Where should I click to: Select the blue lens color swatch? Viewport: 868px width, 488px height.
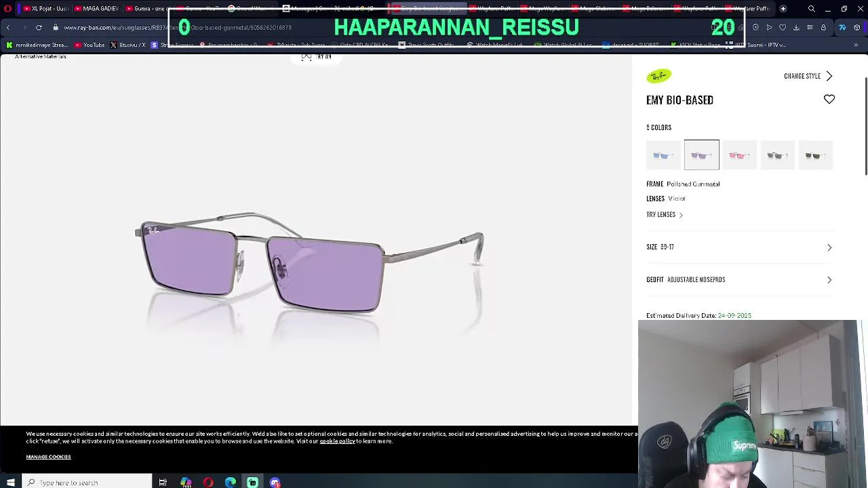[x=663, y=155]
